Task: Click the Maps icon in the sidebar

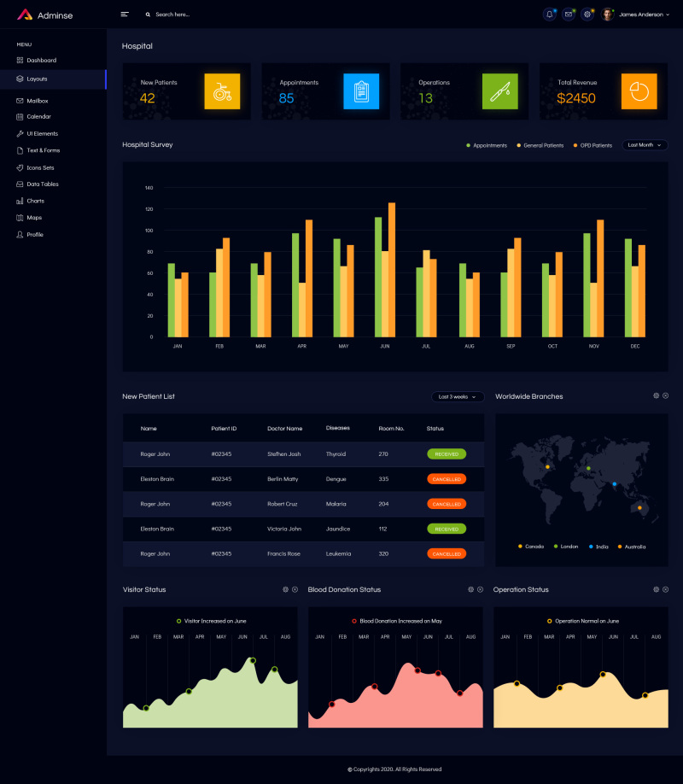Action: [x=18, y=217]
